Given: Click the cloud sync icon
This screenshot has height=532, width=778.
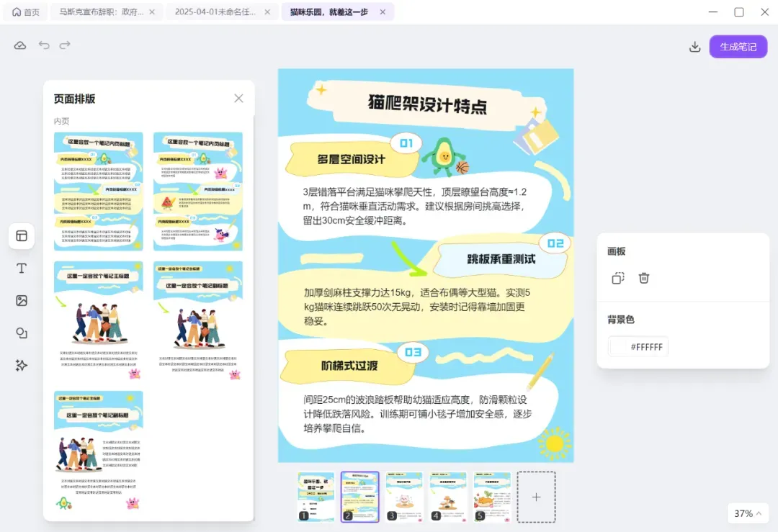Looking at the screenshot, I should coord(20,45).
